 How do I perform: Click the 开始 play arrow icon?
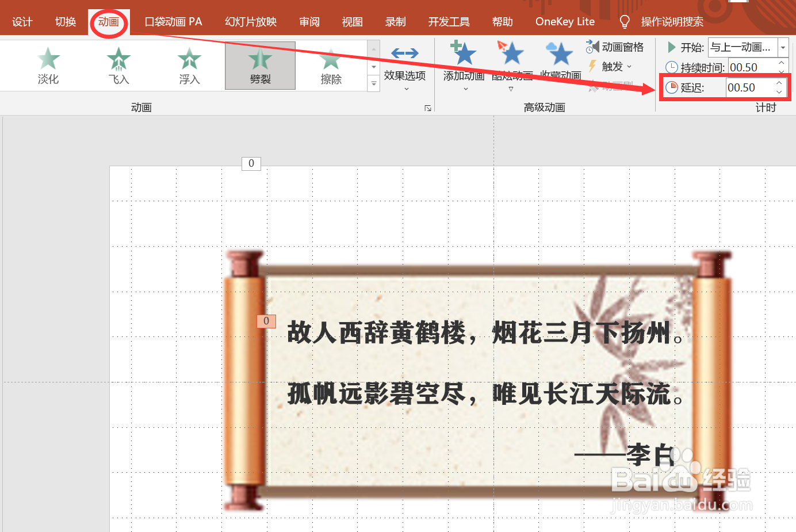coord(671,47)
